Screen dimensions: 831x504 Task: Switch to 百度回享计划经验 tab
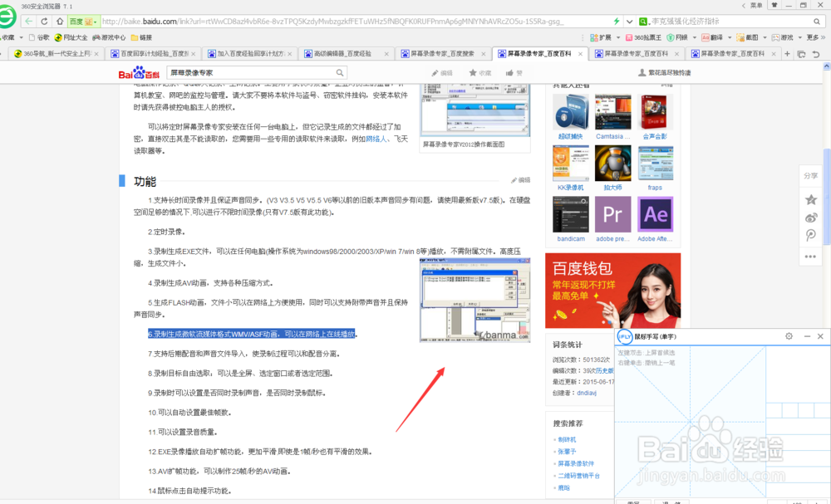(x=152, y=53)
